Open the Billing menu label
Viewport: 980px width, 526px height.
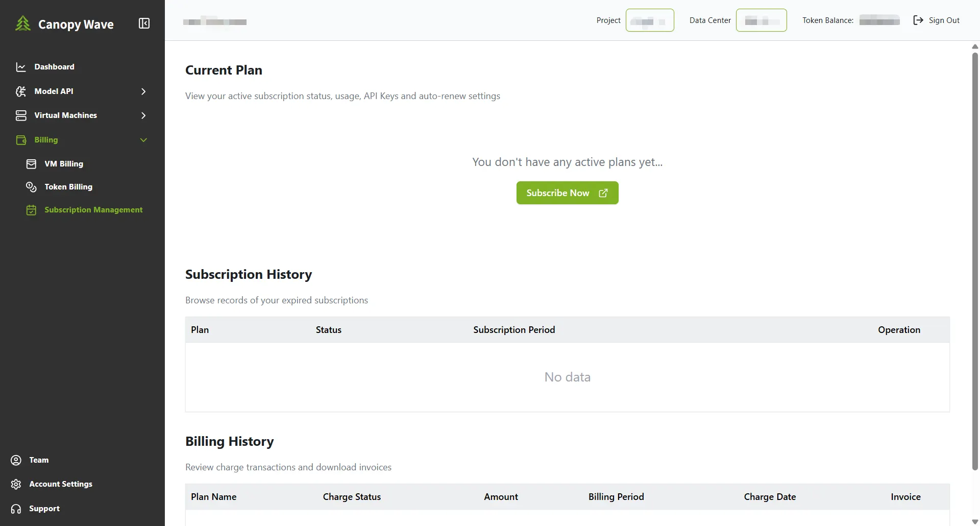[46, 140]
